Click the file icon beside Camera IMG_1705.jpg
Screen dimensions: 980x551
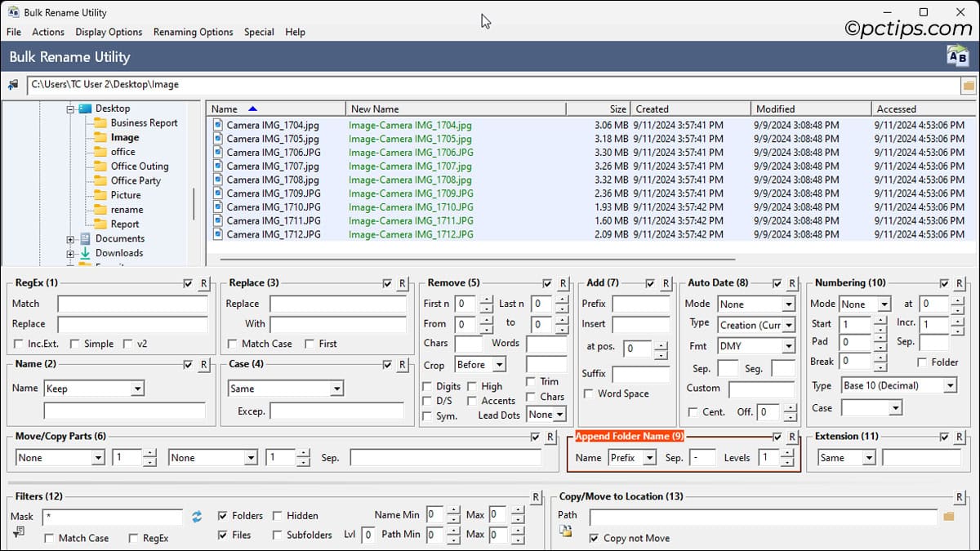click(x=217, y=139)
